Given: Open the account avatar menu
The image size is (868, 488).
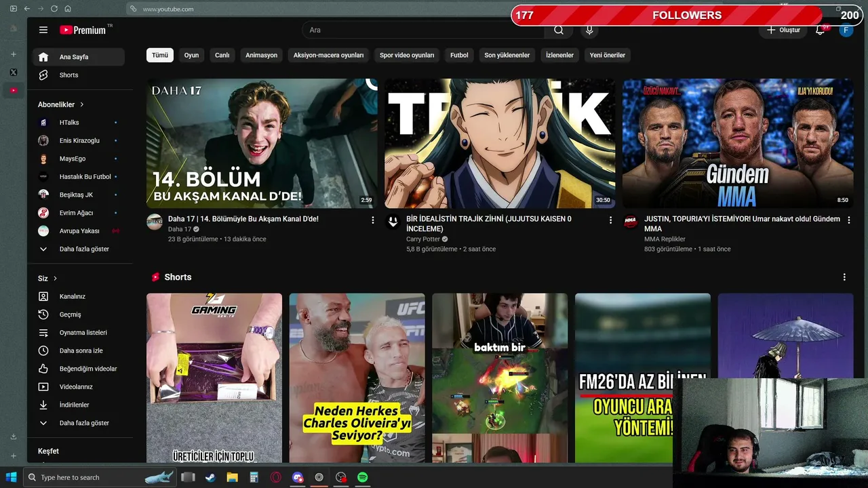Looking at the screenshot, I should pyautogui.click(x=846, y=30).
